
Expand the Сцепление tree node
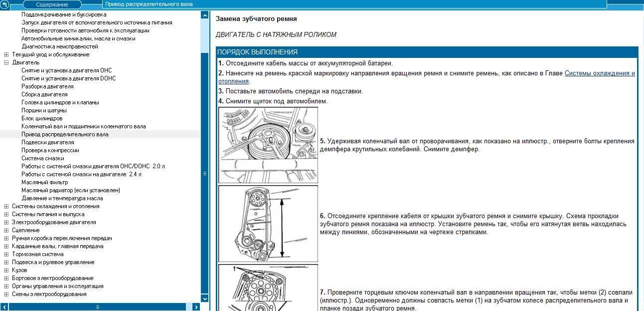tap(6, 230)
